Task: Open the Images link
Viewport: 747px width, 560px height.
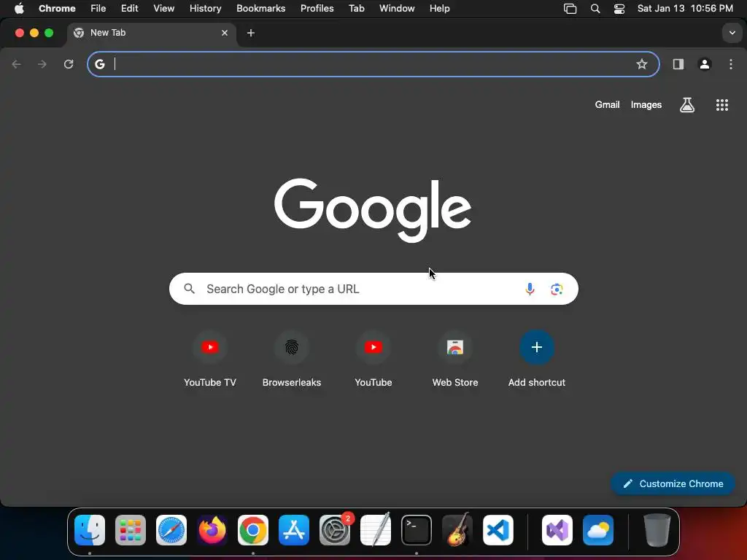Action: click(x=646, y=105)
